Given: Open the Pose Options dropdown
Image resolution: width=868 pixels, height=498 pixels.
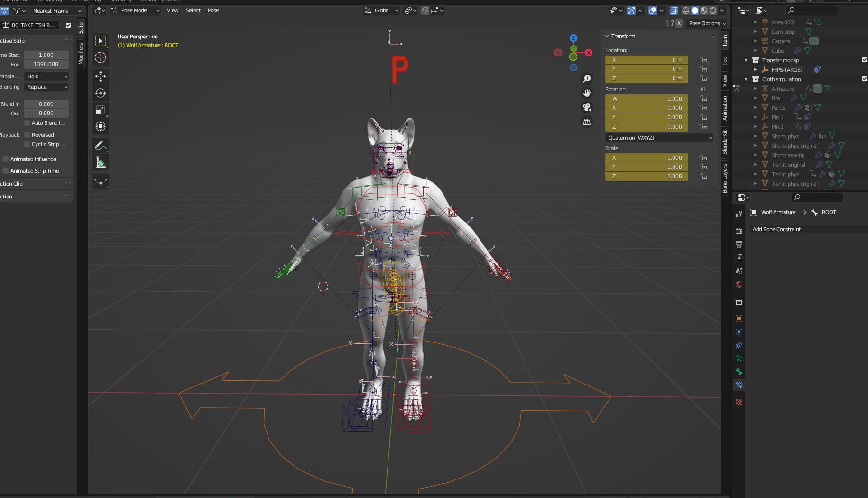Looking at the screenshot, I should (707, 23).
